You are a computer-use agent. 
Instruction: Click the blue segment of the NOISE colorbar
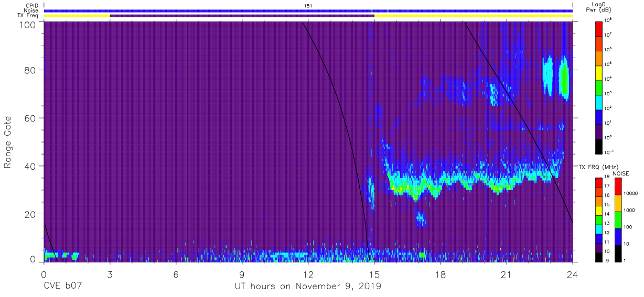pos(618,236)
